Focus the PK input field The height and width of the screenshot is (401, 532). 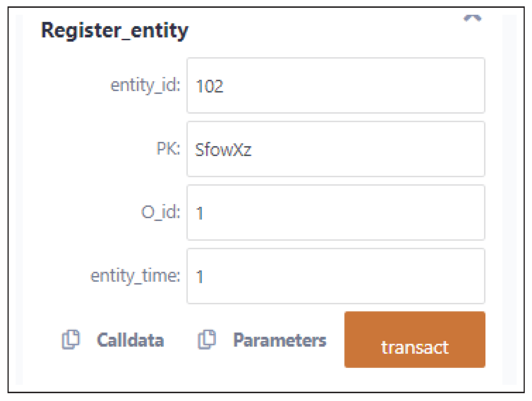tap(335, 149)
